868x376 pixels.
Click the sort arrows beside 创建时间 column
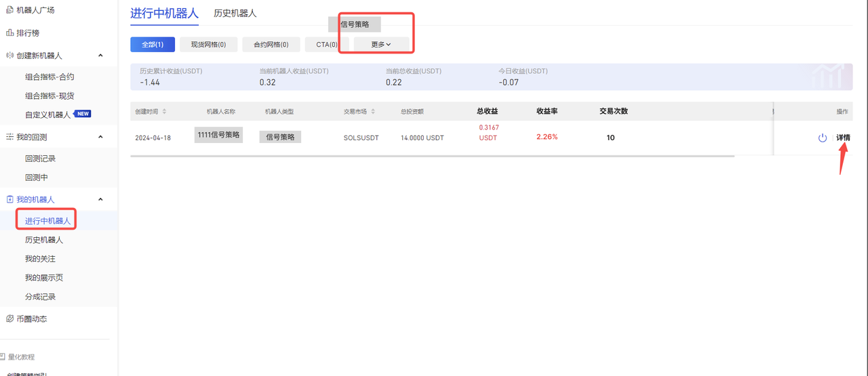[164, 112]
